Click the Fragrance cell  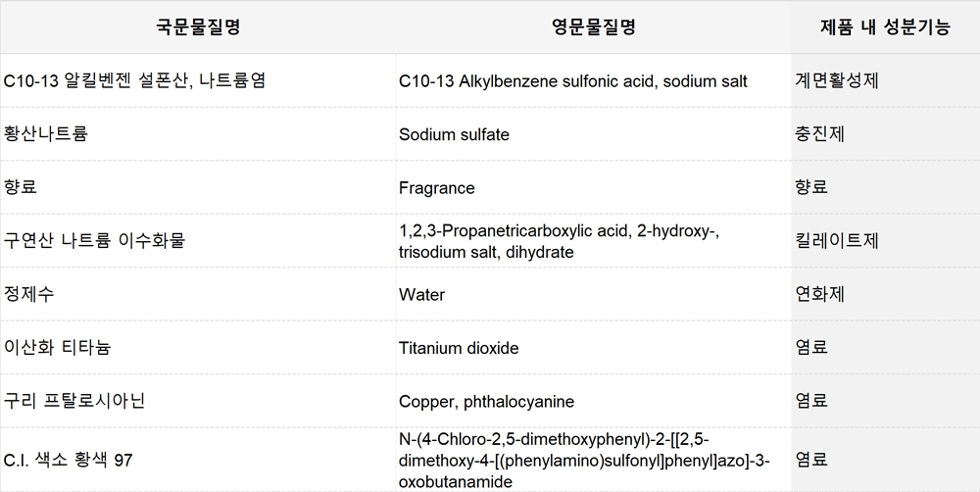(x=593, y=187)
